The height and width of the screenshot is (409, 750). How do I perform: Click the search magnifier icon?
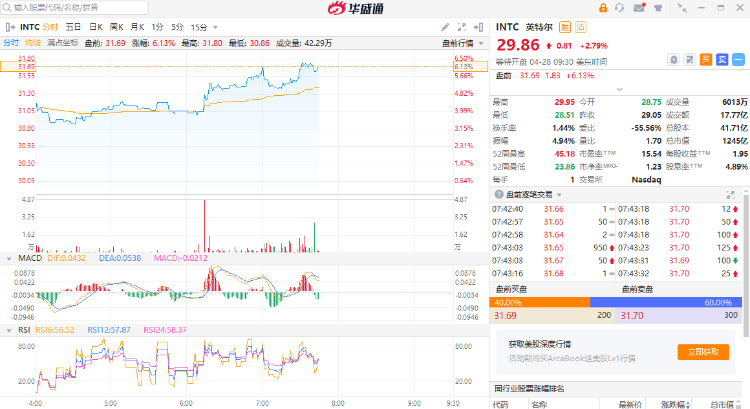point(7,8)
